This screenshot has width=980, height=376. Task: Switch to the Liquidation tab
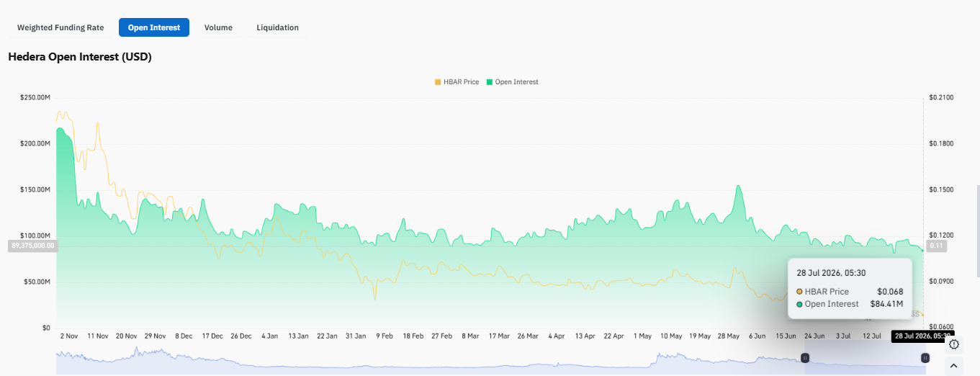(277, 27)
